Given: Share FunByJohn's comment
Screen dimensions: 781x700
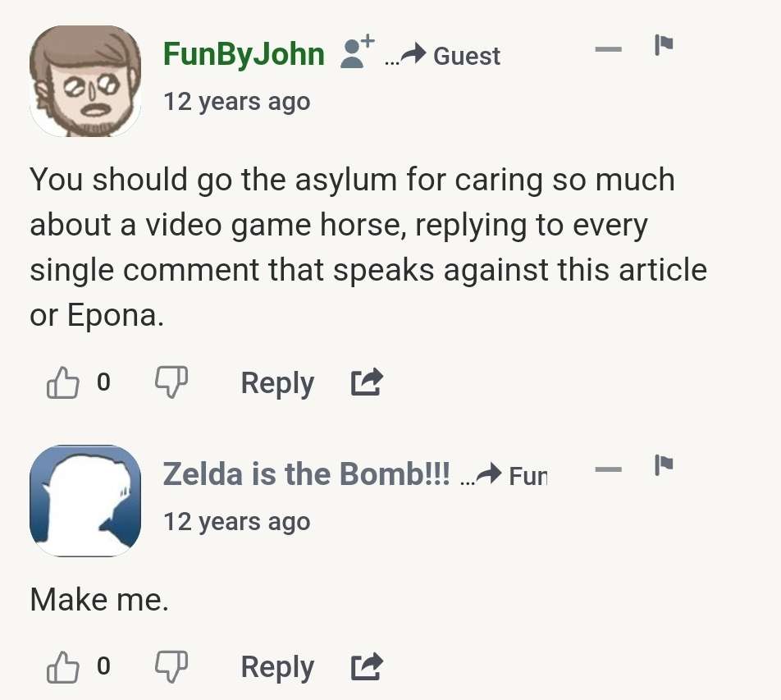Looking at the screenshot, I should point(367,382).
